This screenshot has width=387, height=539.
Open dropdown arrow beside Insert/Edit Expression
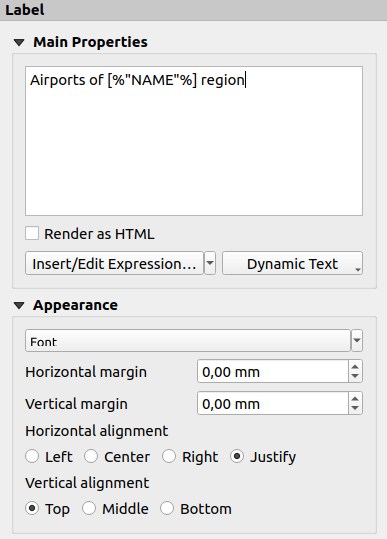click(210, 264)
